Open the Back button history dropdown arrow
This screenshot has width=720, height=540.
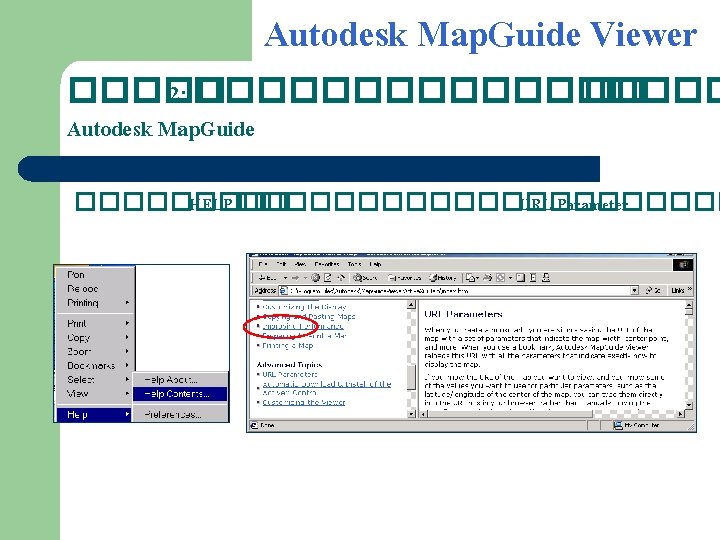click(285, 278)
